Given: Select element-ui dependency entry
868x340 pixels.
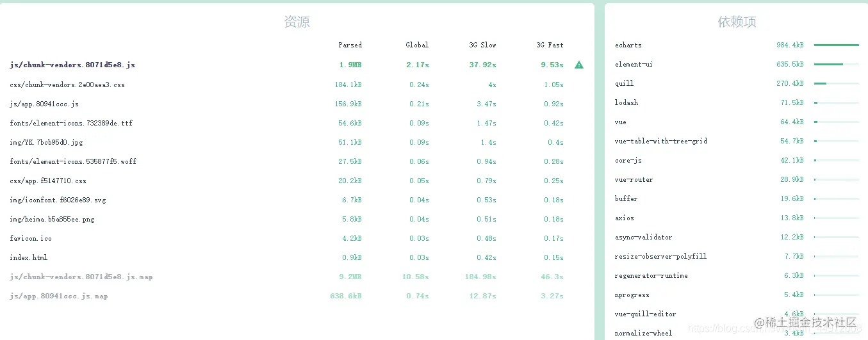Looking at the screenshot, I should [x=634, y=65].
